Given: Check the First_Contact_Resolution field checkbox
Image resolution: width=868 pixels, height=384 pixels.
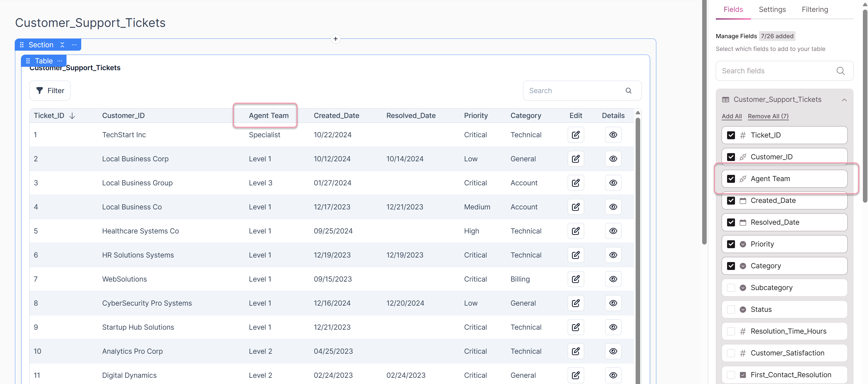Looking at the screenshot, I should [731, 375].
